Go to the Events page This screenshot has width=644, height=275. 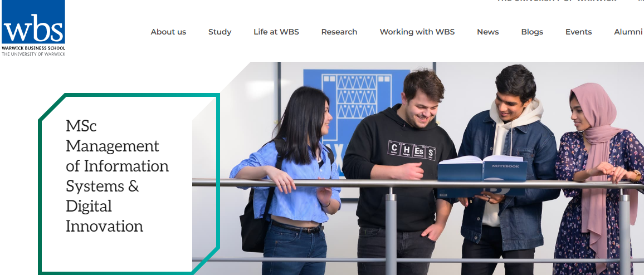click(579, 32)
